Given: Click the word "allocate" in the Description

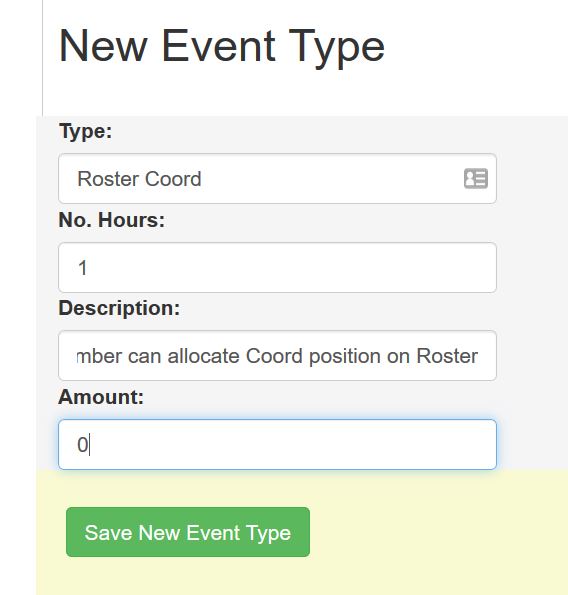Looking at the screenshot, I should point(203,356).
